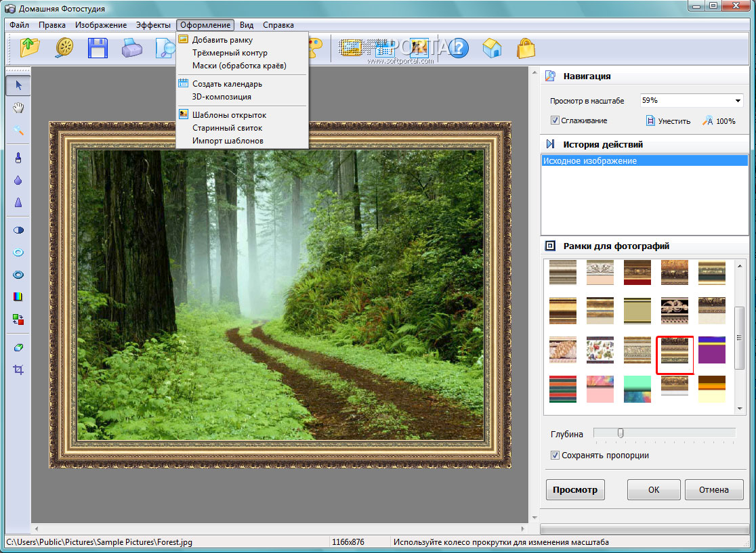Open Help via question mark icon

[x=459, y=48]
